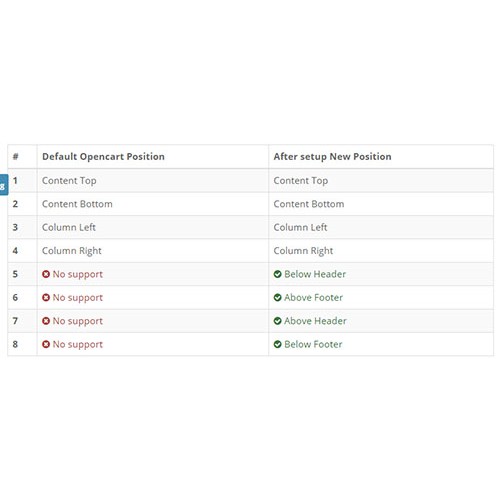The height and width of the screenshot is (500, 500).
Task: Click No support text in row 7
Action: click(x=78, y=321)
